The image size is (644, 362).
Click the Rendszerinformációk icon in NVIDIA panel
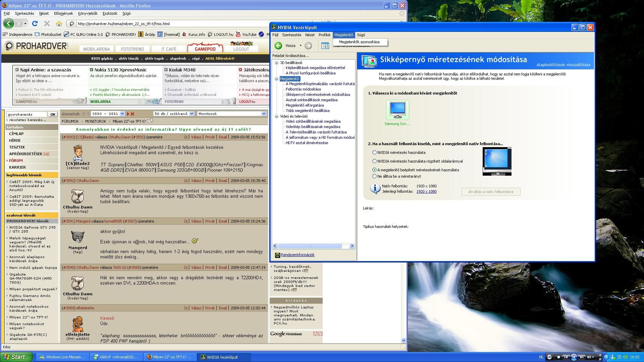tap(277, 255)
